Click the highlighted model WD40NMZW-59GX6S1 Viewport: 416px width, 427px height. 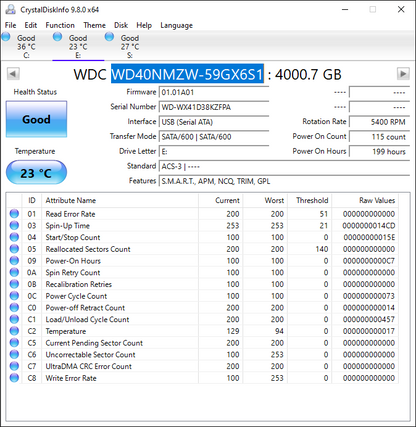(187, 74)
